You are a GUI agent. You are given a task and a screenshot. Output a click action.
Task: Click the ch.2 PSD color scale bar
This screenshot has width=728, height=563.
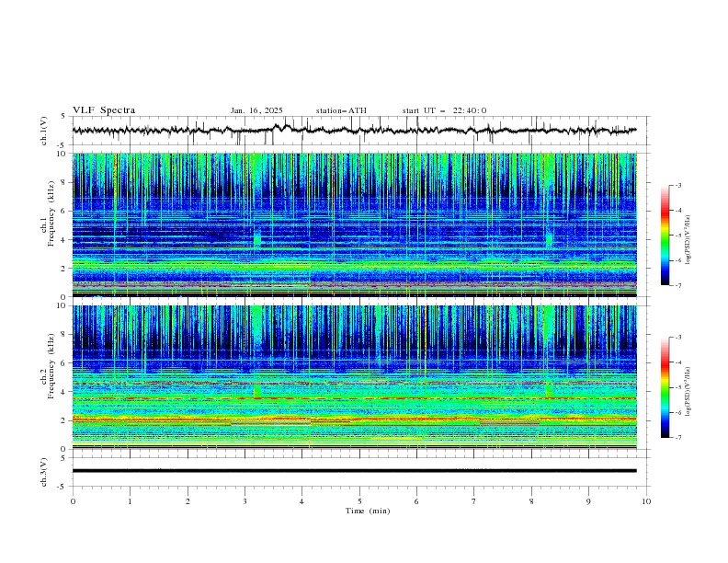click(665, 387)
